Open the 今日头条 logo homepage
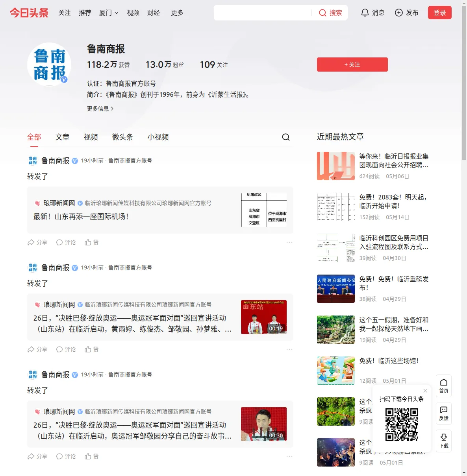467x476 pixels. (x=29, y=13)
